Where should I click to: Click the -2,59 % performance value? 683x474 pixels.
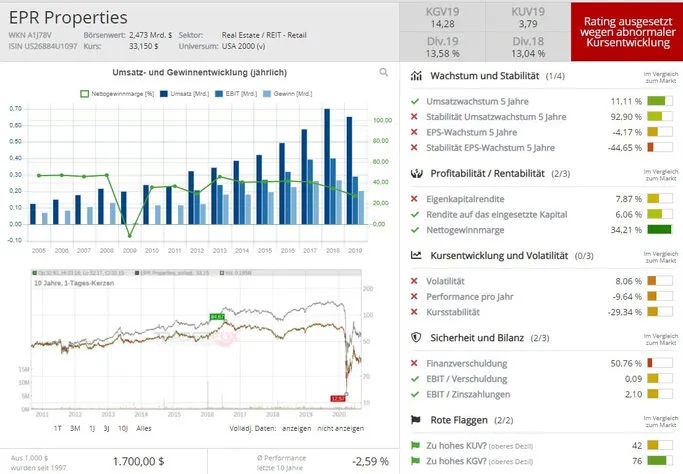pyautogui.click(x=370, y=461)
